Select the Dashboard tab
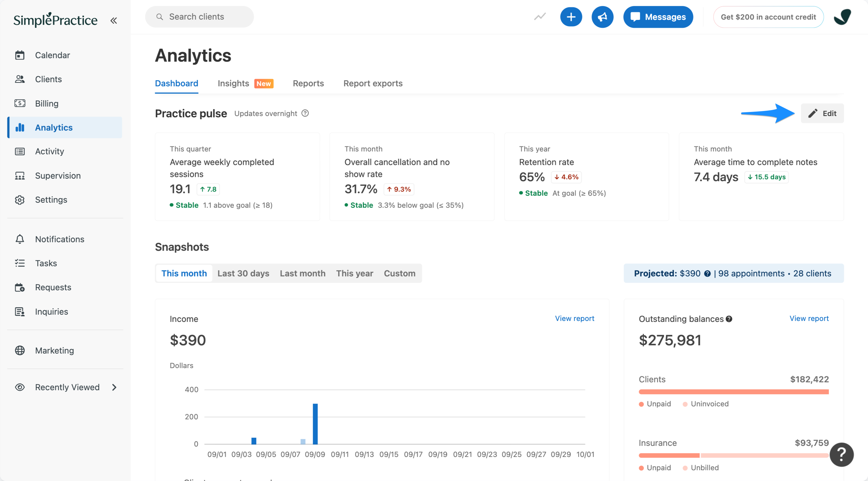 coord(176,83)
